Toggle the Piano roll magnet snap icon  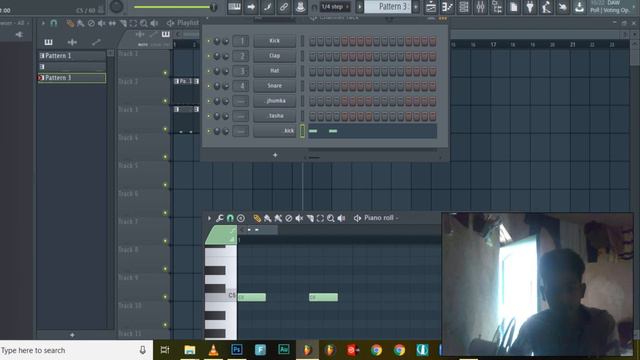(230, 218)
